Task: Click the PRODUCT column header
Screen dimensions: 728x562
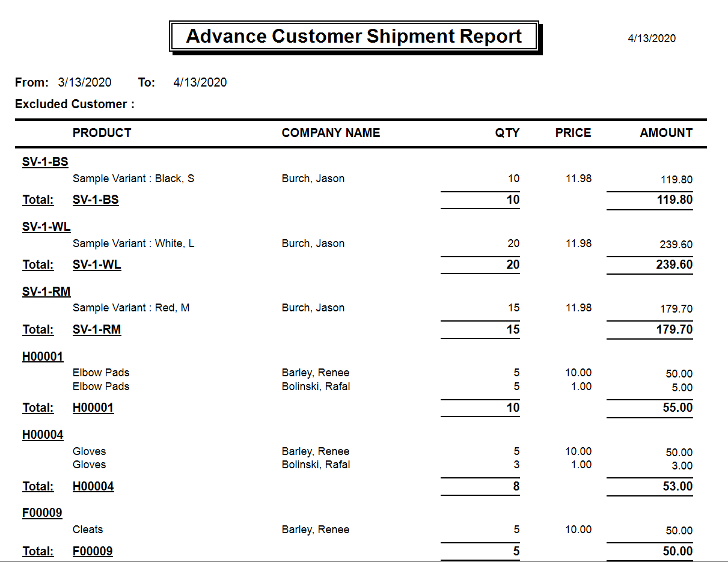Action: [102, 133]
